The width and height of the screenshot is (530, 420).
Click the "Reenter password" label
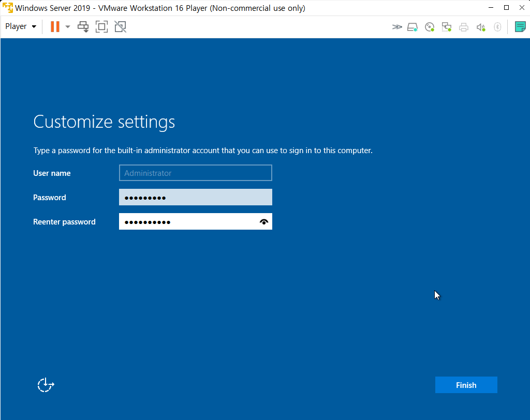[64, 222]
